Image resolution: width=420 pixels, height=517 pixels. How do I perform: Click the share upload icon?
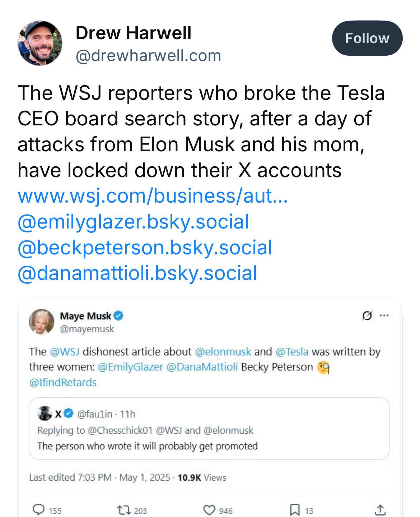tap(380, 510)
